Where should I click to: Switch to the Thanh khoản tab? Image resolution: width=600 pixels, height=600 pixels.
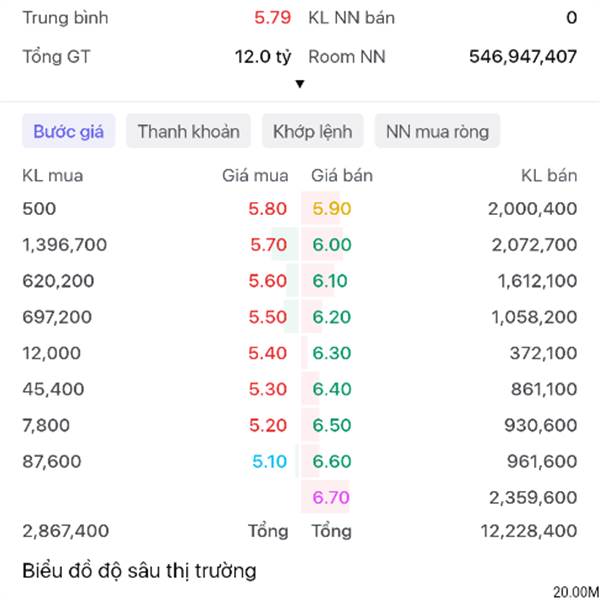(x=188, y=131)
